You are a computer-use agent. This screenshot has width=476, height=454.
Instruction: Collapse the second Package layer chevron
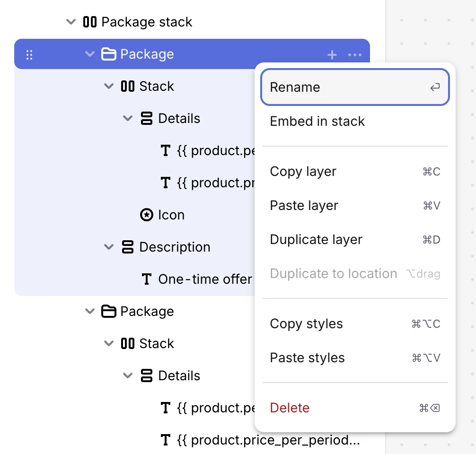click(90, 311)
